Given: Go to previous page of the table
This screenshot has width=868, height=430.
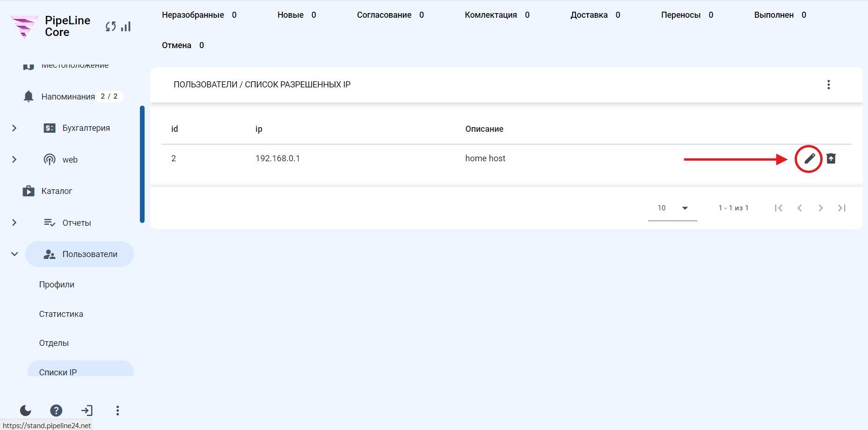Looking at the screenshot, I should point(800,208).
